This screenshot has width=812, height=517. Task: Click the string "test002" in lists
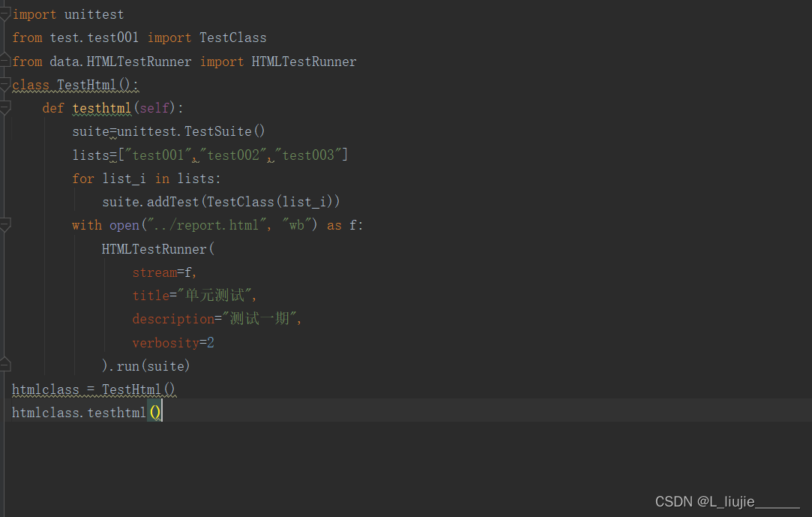coord(234,155)
